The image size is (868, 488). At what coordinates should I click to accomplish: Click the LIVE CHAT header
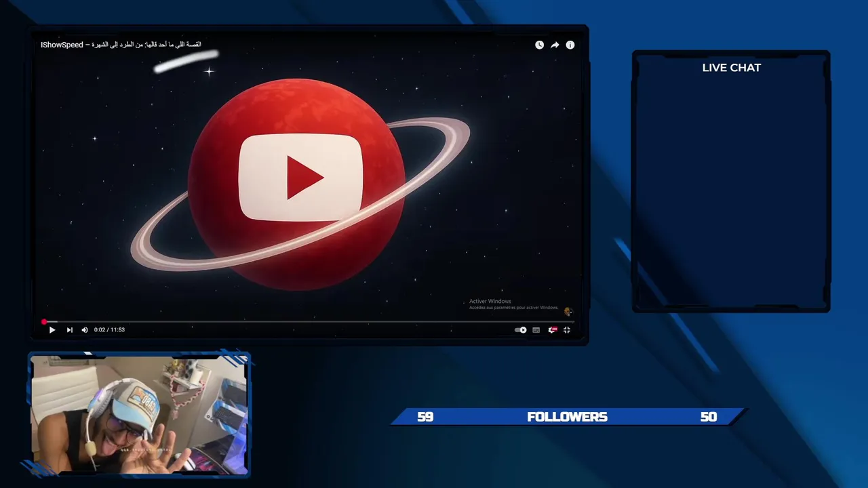click(732, 68)
